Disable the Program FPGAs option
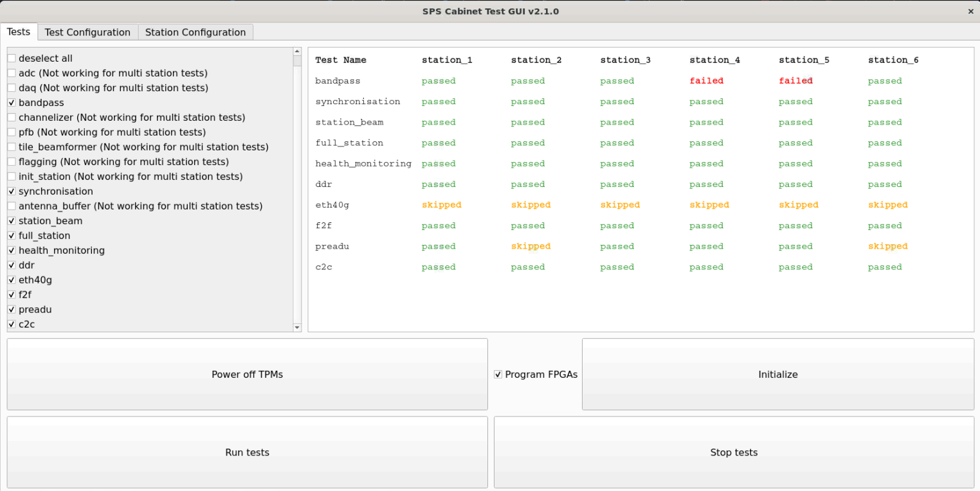Viewport: 980px width, 491px height. point(498,374)
